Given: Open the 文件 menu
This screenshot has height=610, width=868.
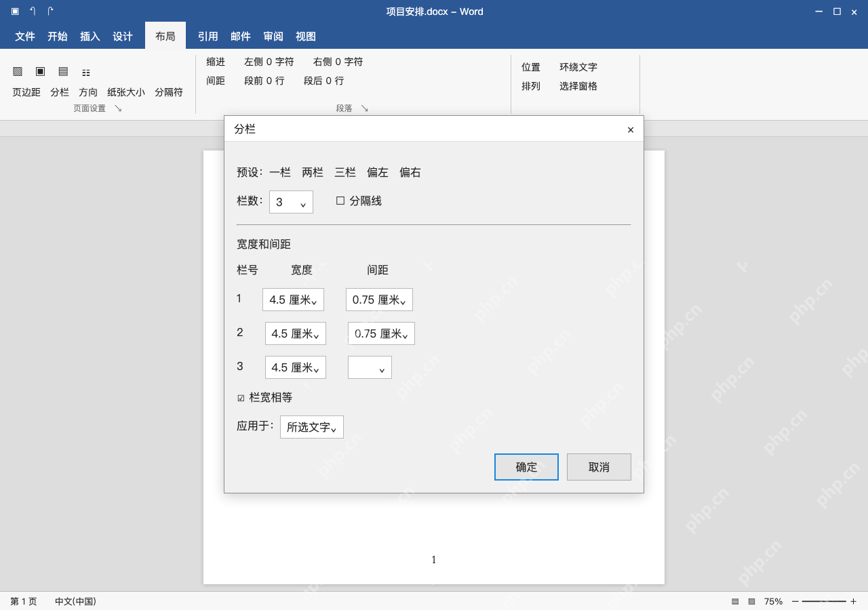Looking at the screenshot, I should pos(25,37).
